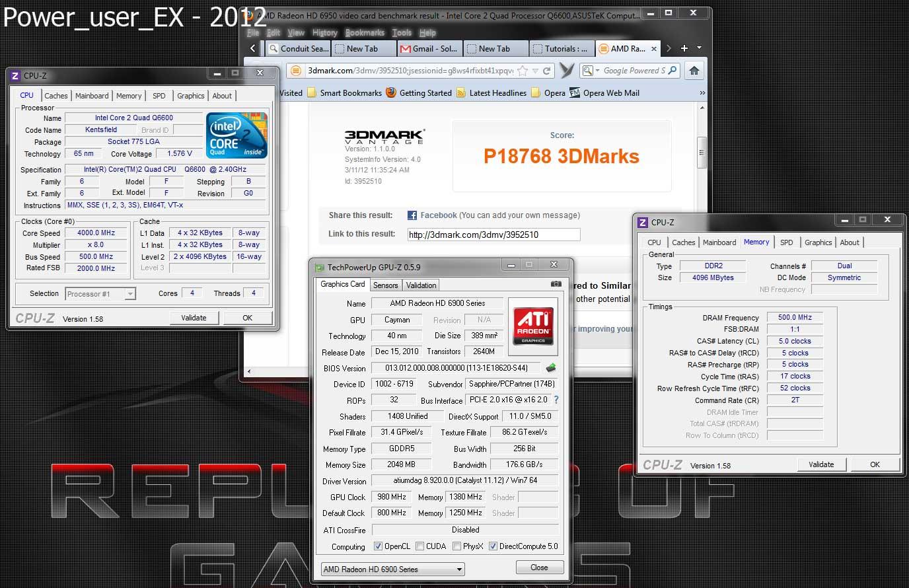Click the Close button in GPU-Z

tap(539, 568)
